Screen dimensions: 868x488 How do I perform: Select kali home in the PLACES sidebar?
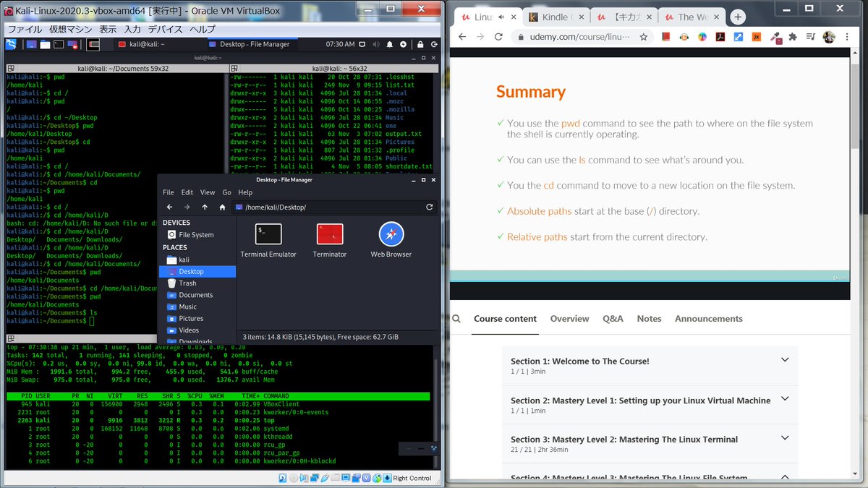pyautogui.click(x=197, y=260)
